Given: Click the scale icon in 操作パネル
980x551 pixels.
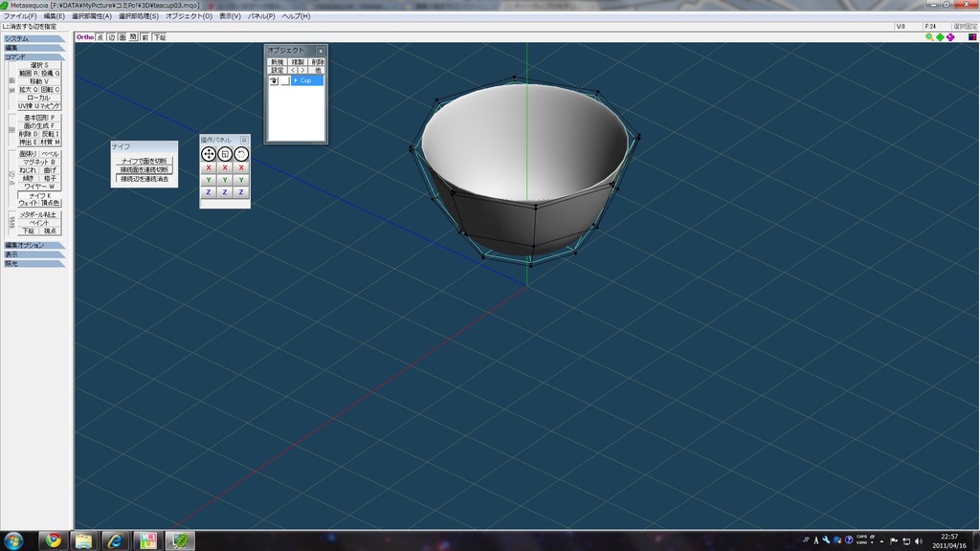Looking at the screenshot, I should pos(225,154).
